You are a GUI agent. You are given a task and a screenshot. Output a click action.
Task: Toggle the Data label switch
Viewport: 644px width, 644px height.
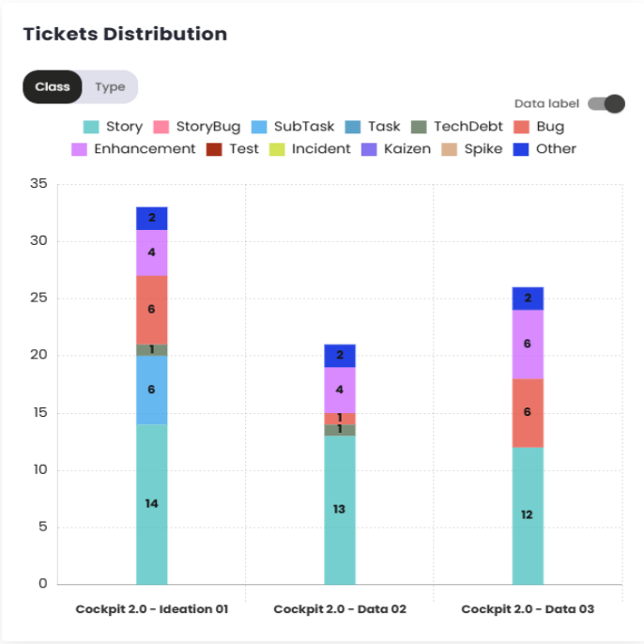click(606, 103)
